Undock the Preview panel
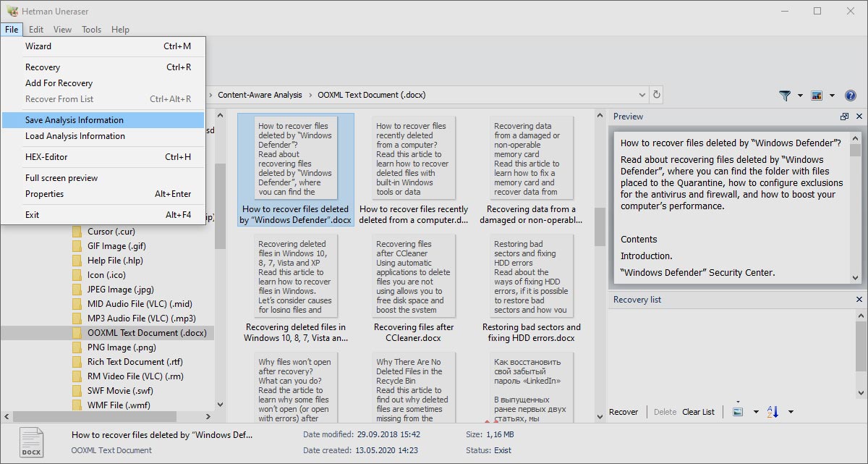868x464 pixels. (844, 117)
